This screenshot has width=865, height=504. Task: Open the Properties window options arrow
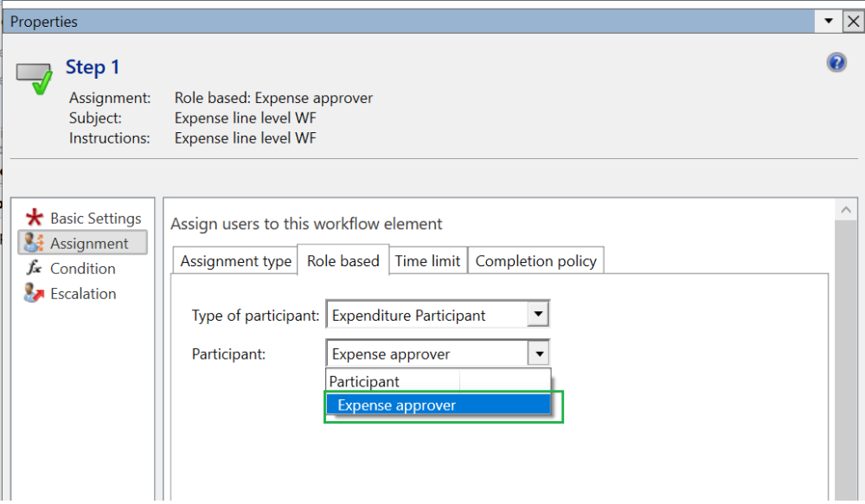click(x=829, y=21)
